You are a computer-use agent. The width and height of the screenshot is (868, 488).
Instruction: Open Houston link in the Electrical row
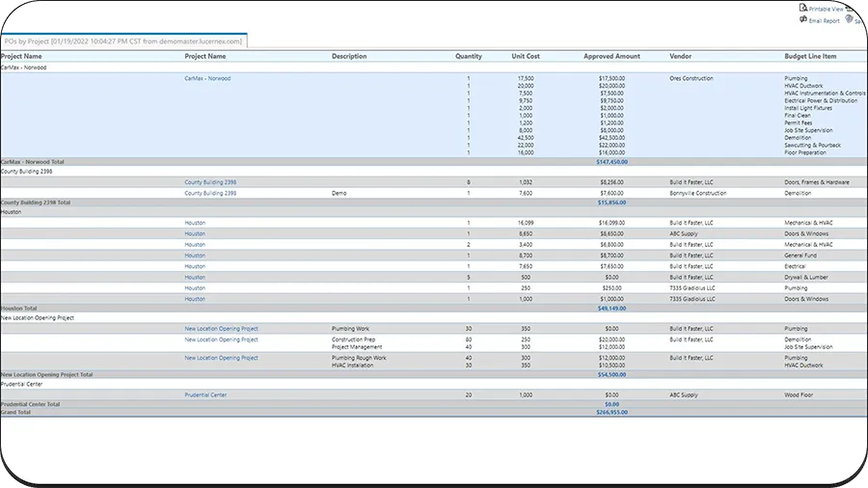(x=195, y=266)
